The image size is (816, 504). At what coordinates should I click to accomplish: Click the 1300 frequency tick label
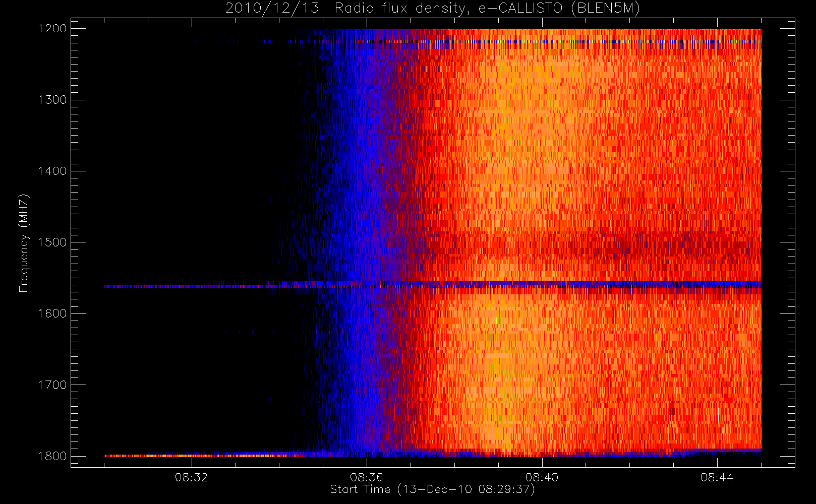(52, 100)
